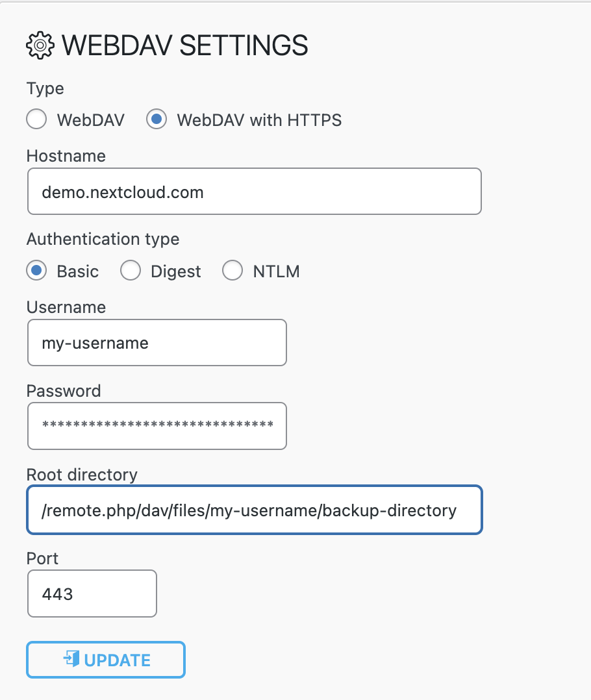The height and width of the screenshot is (700, 591).
Task: Click the NTLM label text
Action: point(276,271)
